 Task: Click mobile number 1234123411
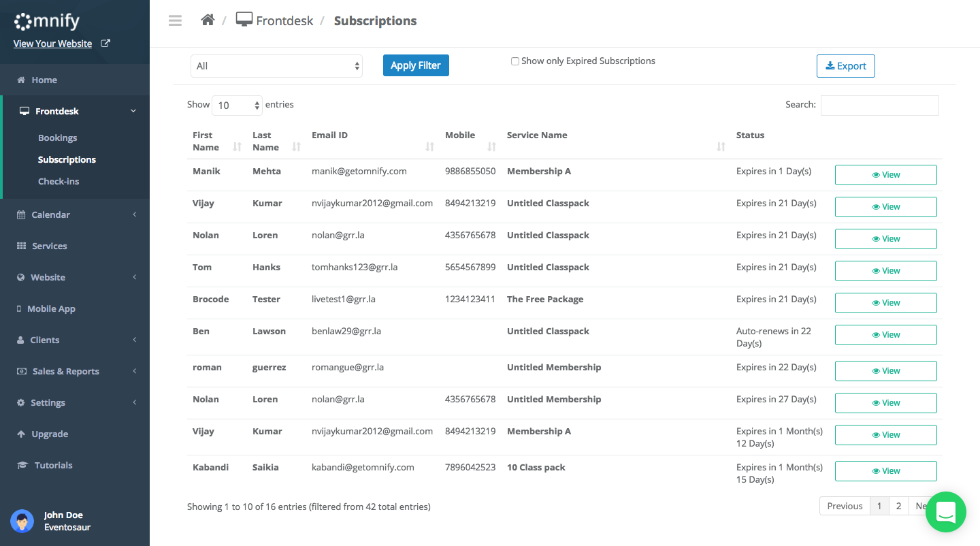(x=470, y=300)
